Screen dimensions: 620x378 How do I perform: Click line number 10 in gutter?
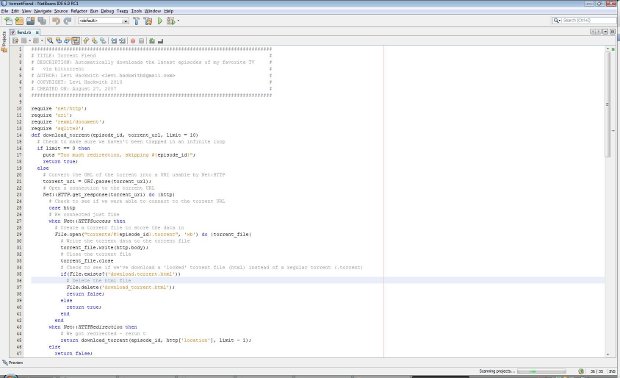pos(19,108)
